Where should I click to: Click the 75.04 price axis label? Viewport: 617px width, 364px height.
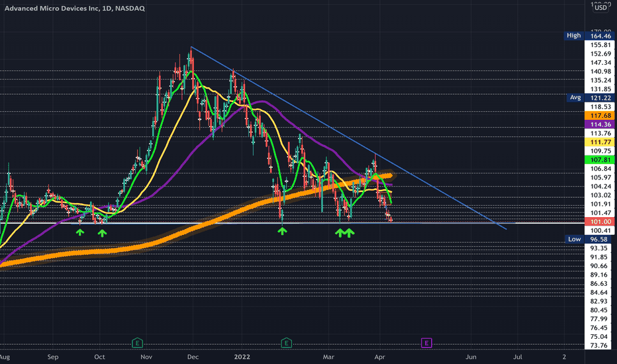(598, 336)
